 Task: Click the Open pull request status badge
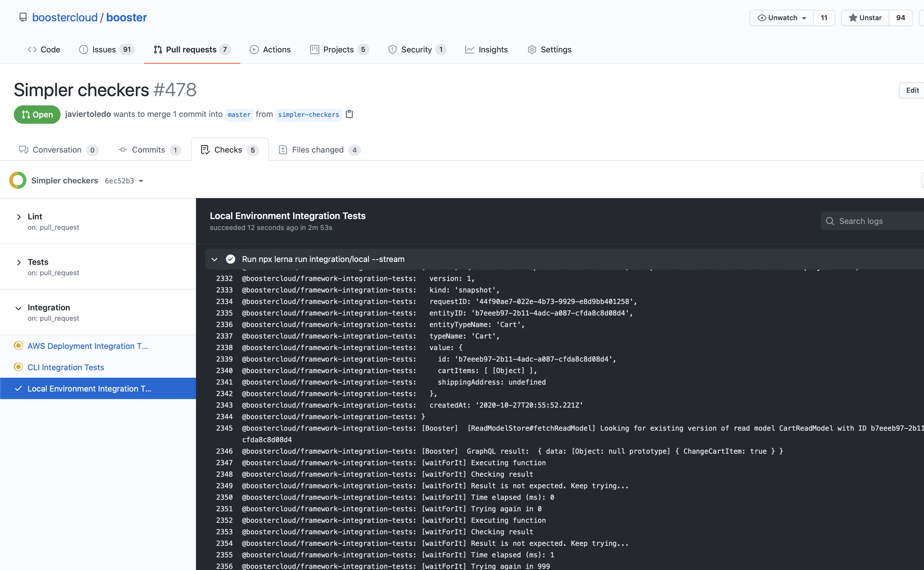(37, 114)
